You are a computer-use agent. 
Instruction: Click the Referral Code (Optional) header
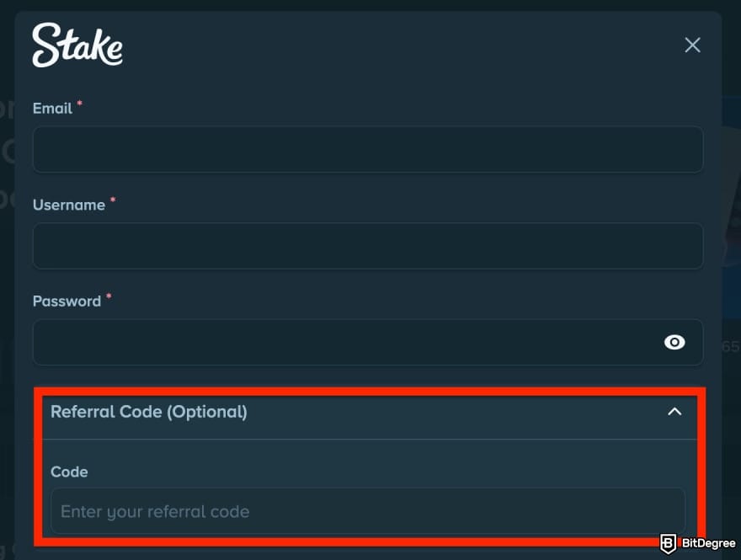tap(148, 413)
